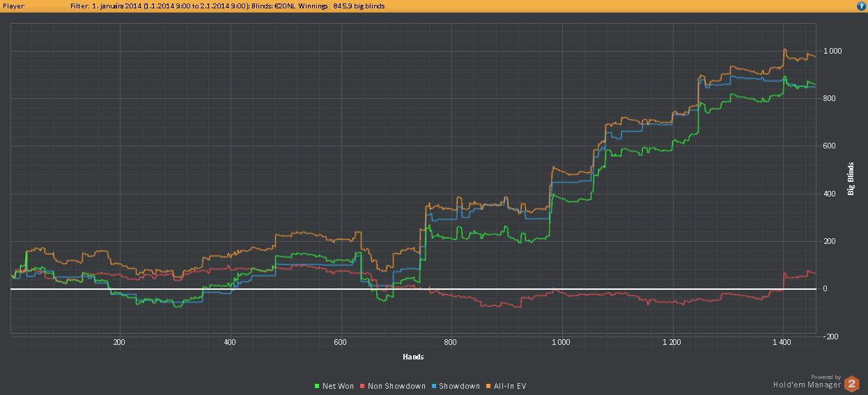Click the orange All-In EV legend swatch
This screenshot has width=868, height=395.
[x=488, y=386]
